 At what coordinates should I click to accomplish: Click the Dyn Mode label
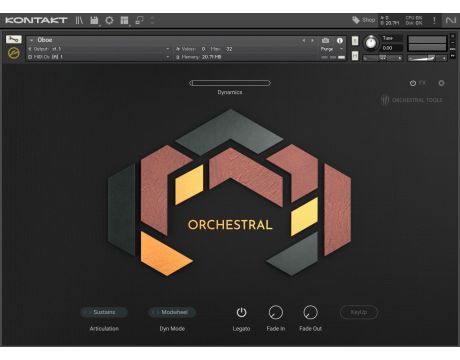click(x=172, y=329)
